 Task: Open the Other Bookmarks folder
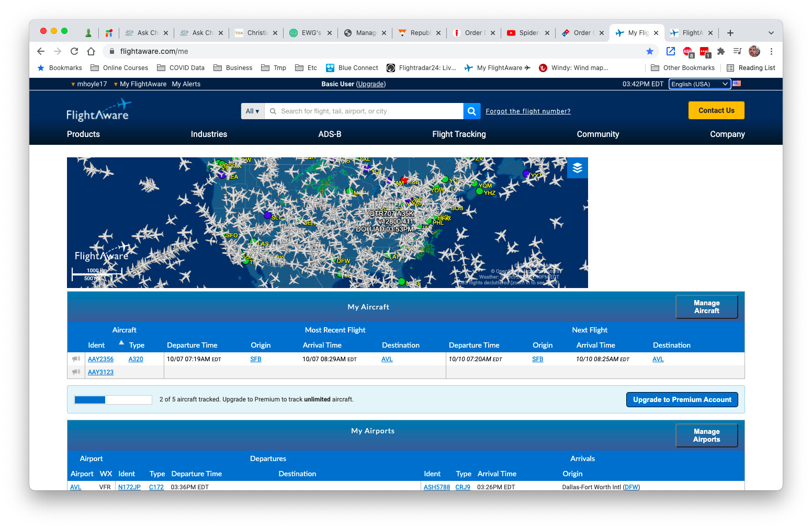click(683, 68)
